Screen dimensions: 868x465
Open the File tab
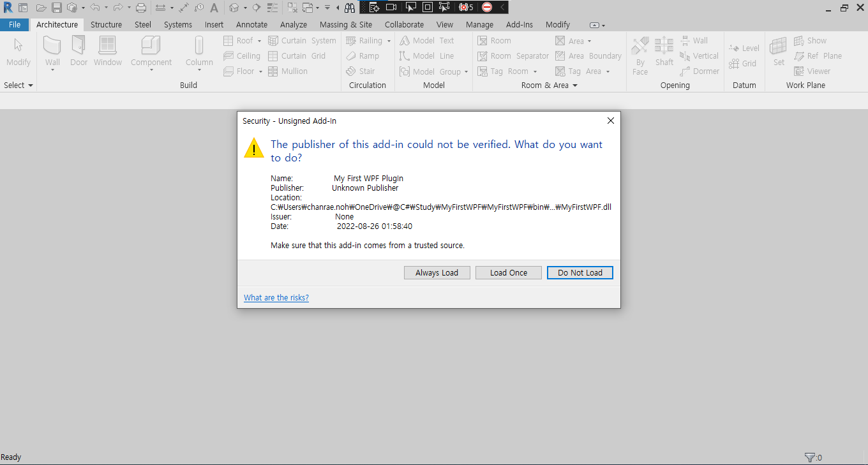pos(15,24)
